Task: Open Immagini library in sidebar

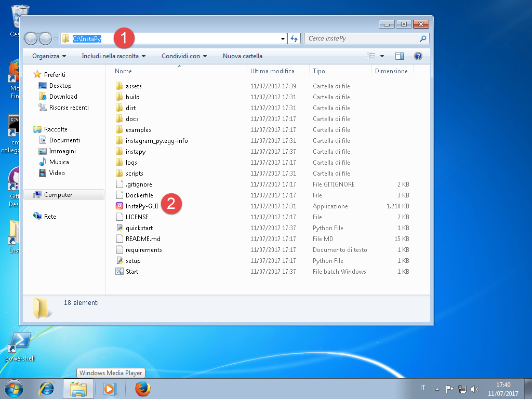Action: coord(57,151)
